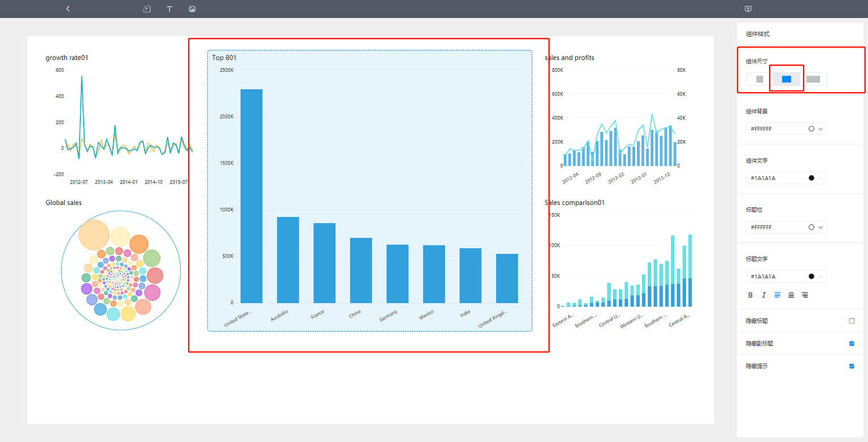Click the largest orange bubble in Global sales
The width and height of the screenshot is (868, 442).
[x=94, y=235]
